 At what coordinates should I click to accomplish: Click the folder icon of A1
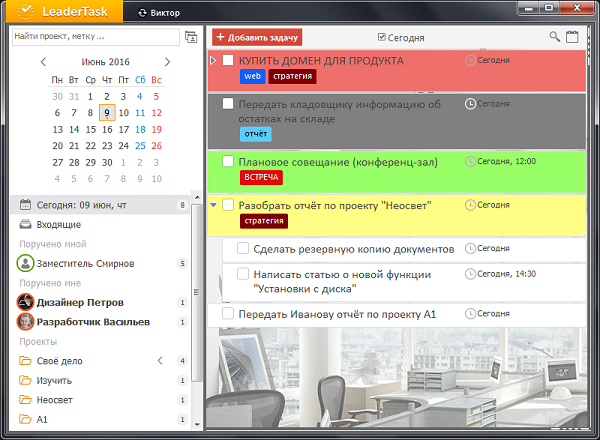[25, 419]
